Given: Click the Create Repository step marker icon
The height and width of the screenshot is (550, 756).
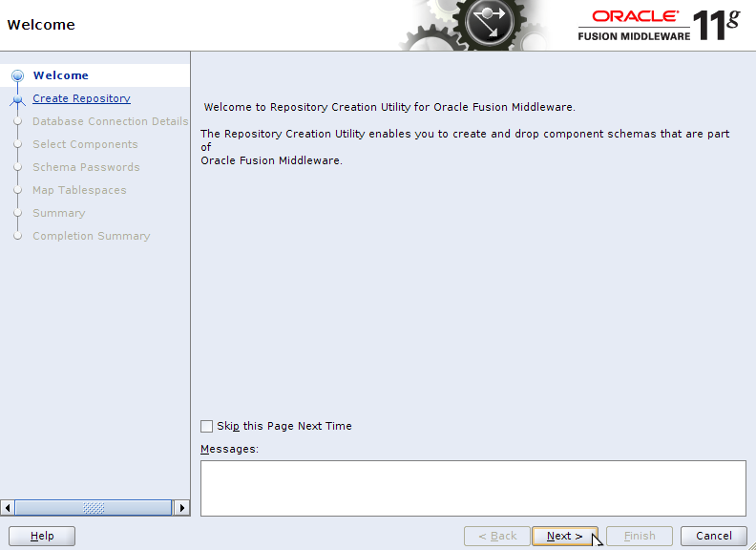Looking at the screenshot, I should [x=18, y=99].
